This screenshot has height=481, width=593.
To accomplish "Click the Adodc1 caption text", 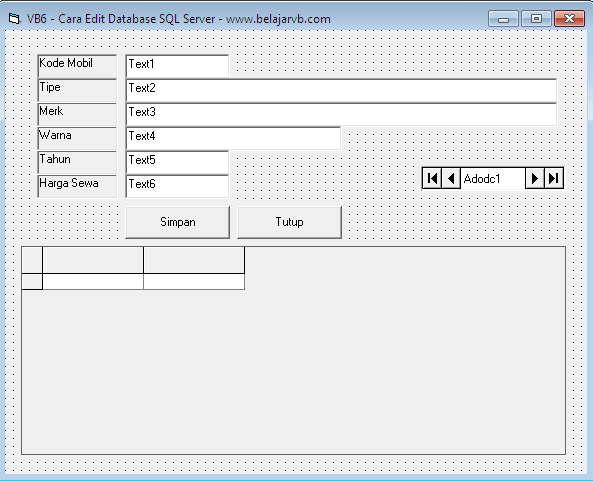I will click(482, 178).
